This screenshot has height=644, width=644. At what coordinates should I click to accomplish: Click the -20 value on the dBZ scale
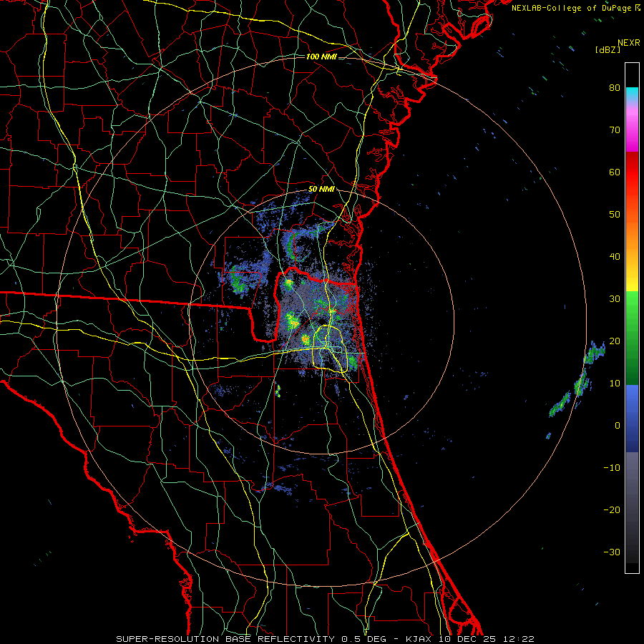(x=612, y=510)
